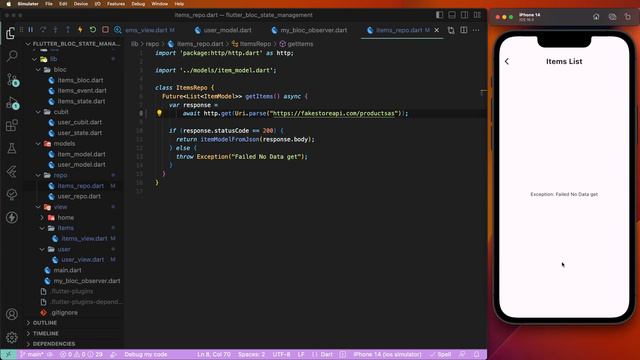Image resolution: width=640 pixels, height=360 pixels.
Task: Click the notifications bell in status bar
Action: [476, 354]
